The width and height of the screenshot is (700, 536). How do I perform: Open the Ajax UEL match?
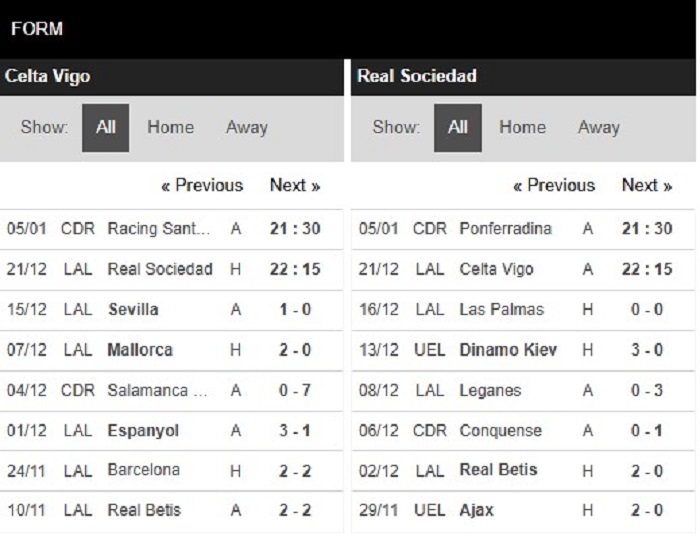point(523,511)
